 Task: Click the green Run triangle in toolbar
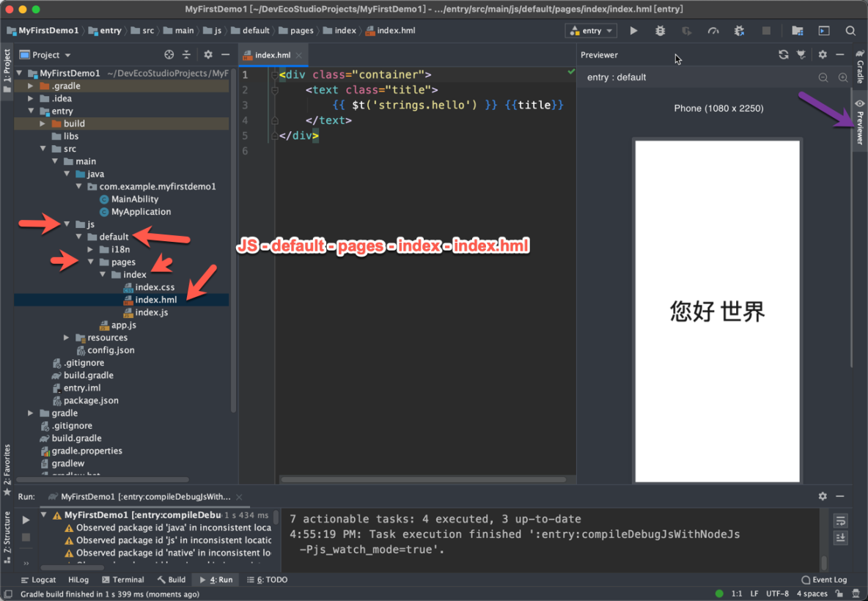633,31
